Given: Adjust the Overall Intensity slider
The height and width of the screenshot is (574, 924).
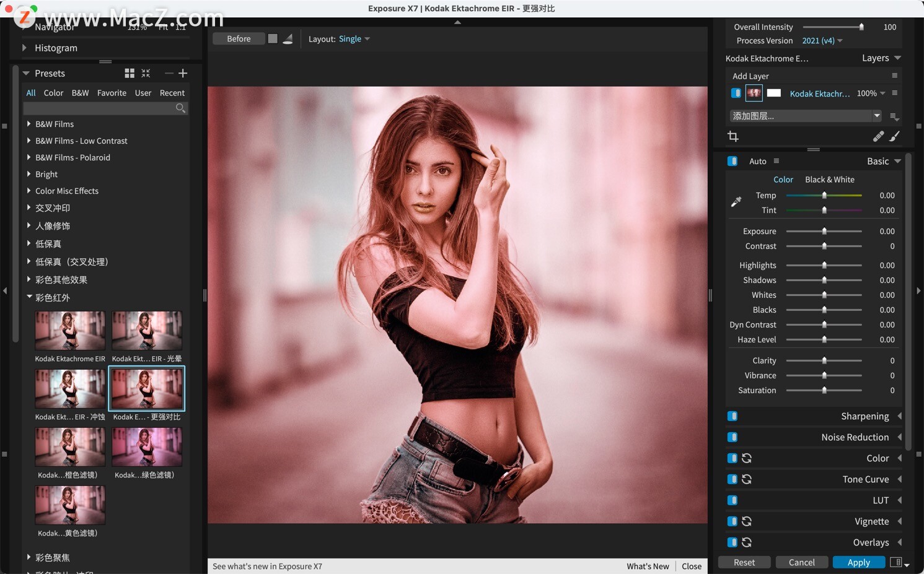Looking at the screenshot, I should point(834,27).
